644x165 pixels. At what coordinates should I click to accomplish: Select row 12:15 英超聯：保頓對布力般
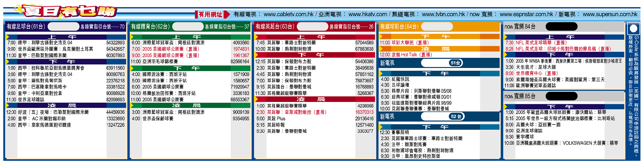coord(315,61)
